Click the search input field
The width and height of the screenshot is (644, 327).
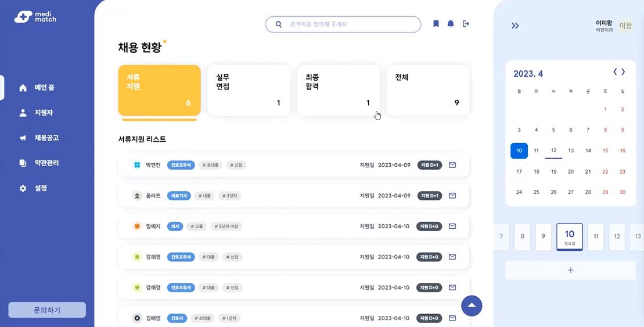click(x=348, y=24)
